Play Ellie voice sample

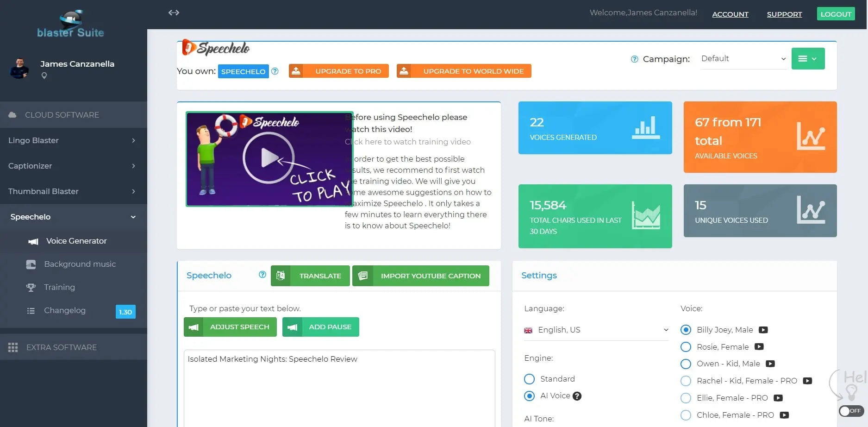tap(778, 398)
